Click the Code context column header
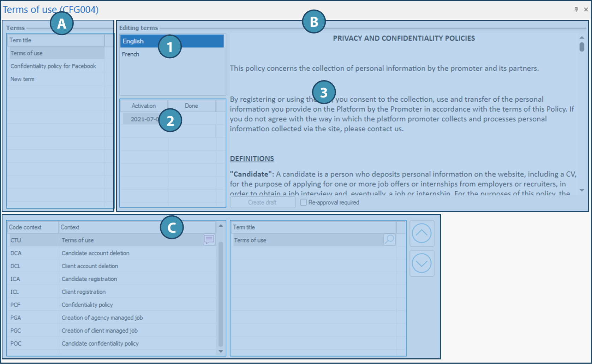Image resolution: width=592 pixels, height=364 pixels. pyautogui.click(x=25, y=227)
